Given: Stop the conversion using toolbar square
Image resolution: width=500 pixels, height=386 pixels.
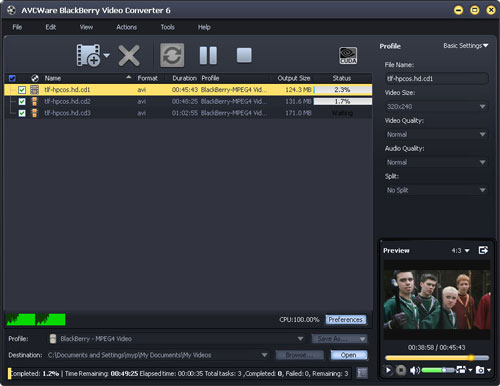Looking at the screenshot, I should pos(244,55).
